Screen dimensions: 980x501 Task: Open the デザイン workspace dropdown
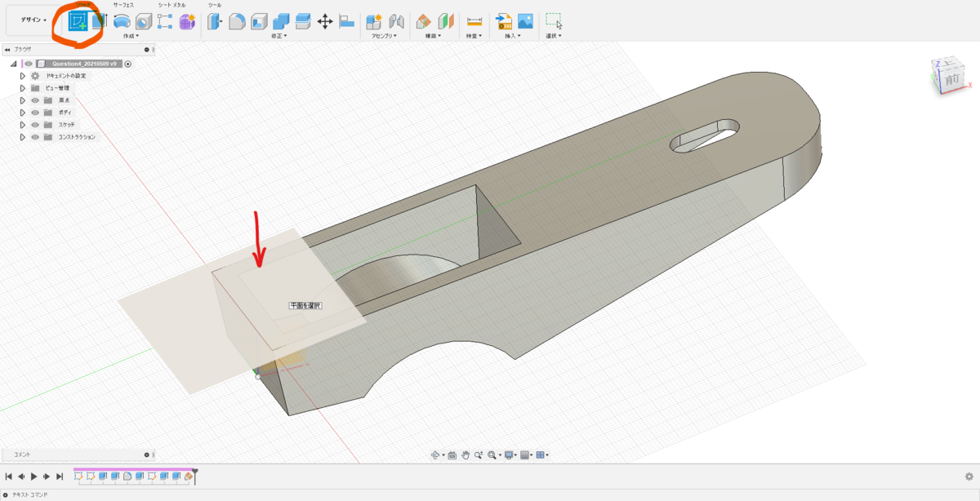pyautogui.click(x=33, y=20)
